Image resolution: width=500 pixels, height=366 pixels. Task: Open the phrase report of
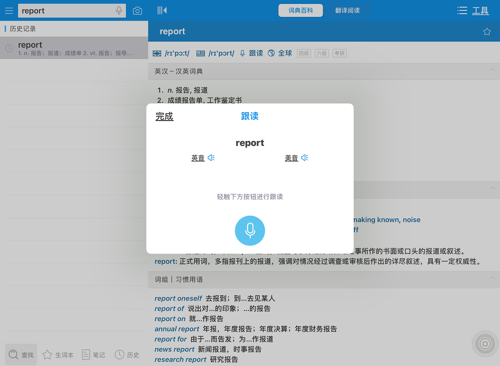(169, 309)
